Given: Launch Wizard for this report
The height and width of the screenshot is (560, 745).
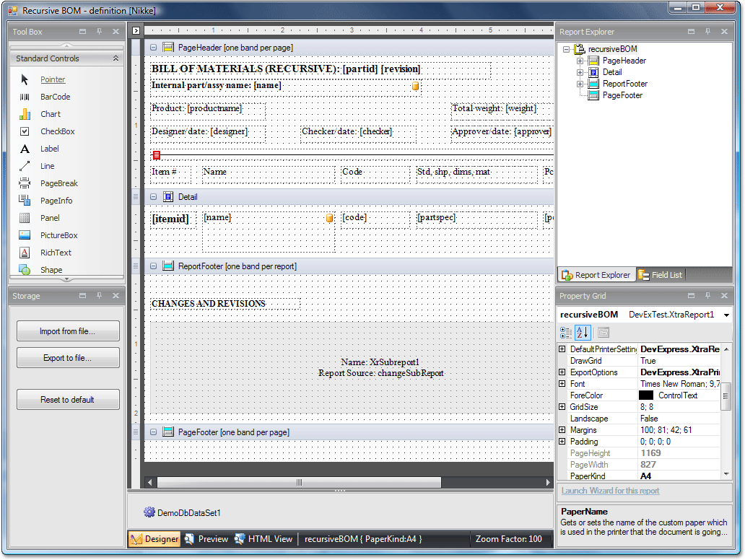Looking at the screenshot, I should point(610,491).
